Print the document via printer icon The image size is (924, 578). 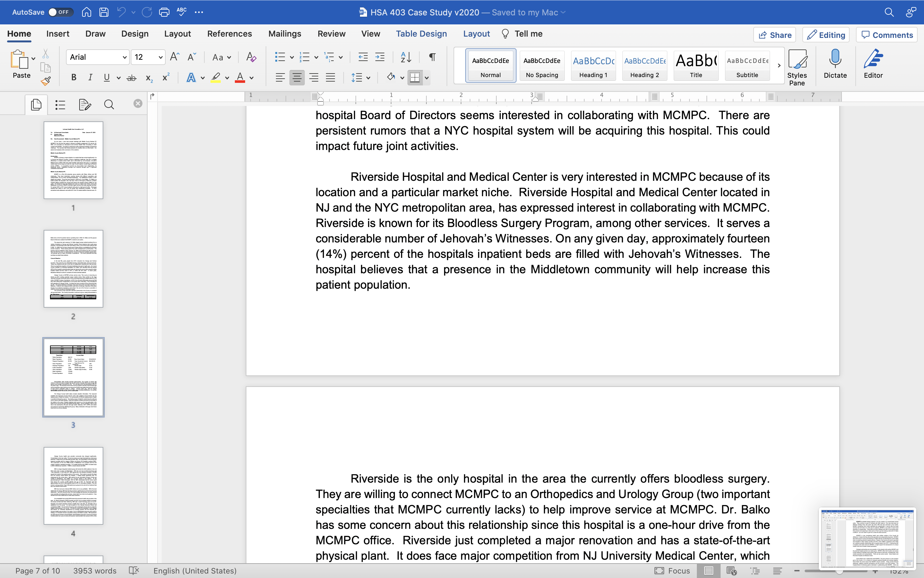tap(164, 12)
